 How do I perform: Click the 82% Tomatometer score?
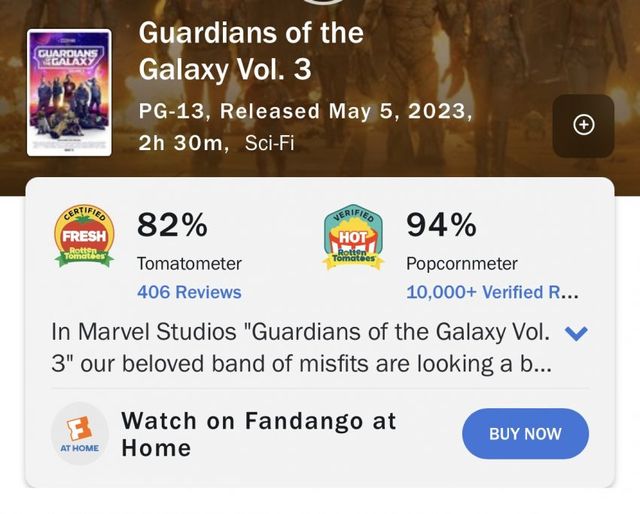click(x=172, y=227)
